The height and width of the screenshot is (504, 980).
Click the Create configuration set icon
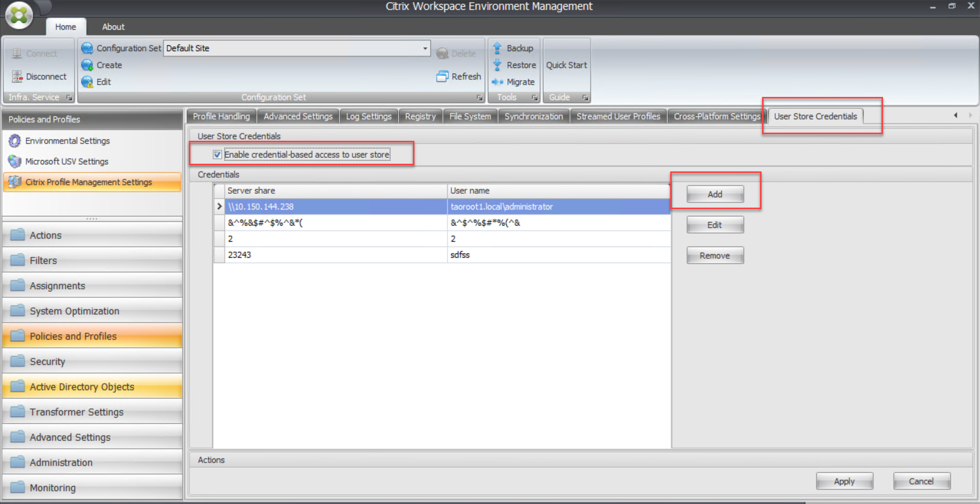point(87,65)
